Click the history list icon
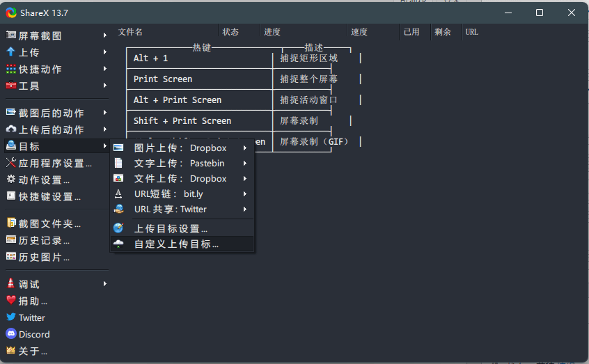589x364 pixels. pos(11,239)
